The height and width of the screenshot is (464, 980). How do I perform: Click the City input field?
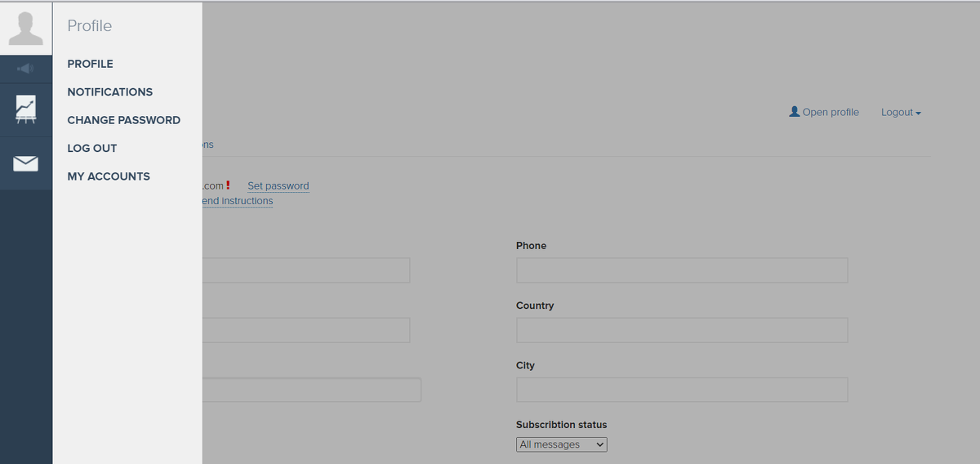tap(682, 390)
